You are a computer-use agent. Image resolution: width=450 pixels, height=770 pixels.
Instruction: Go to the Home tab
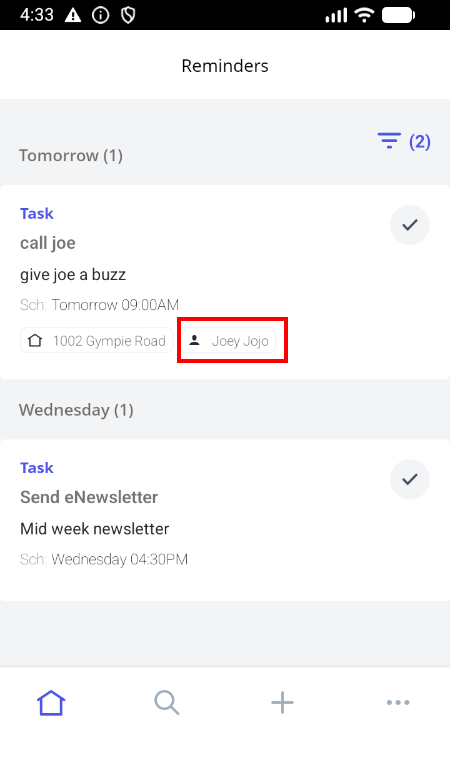[51, 703]
